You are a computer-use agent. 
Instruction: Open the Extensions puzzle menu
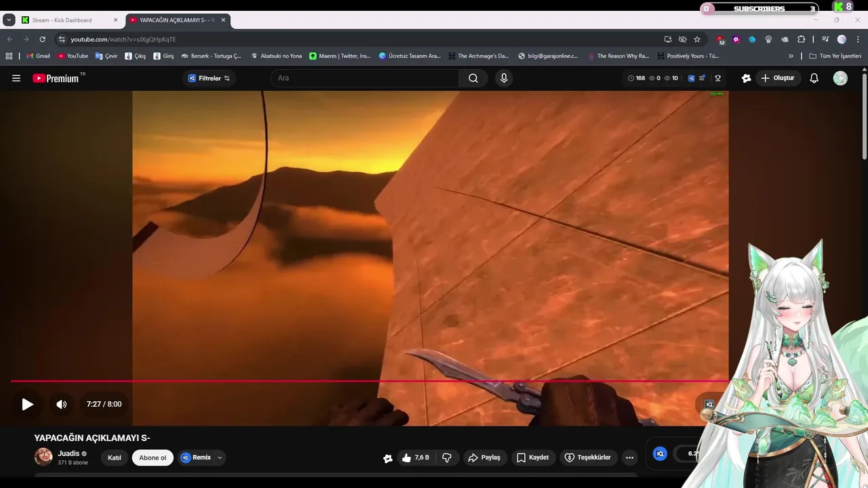click(x=801, y=39)
